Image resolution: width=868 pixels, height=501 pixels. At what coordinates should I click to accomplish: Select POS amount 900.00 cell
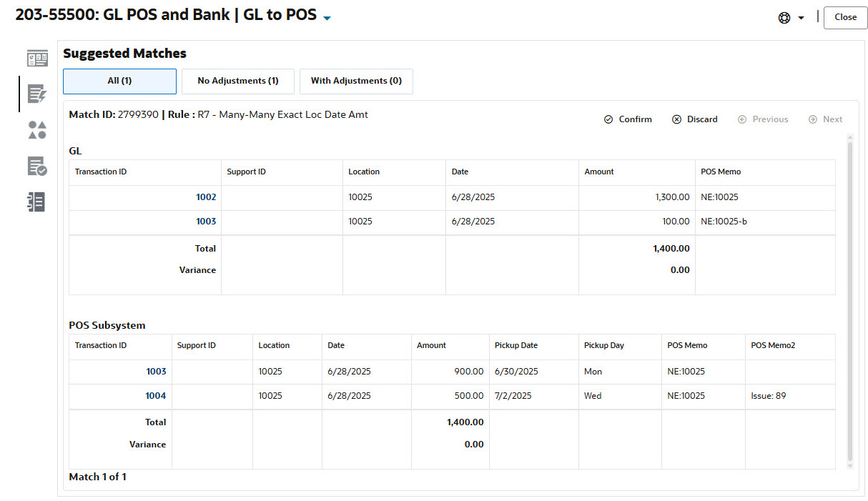click(x=450, y=372)
